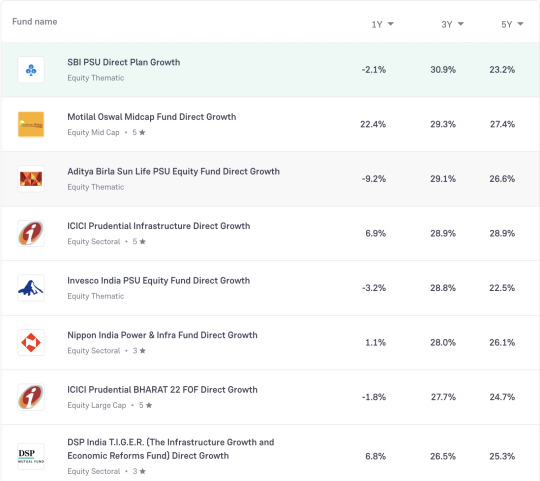This screenshot has width=540, height=481.
Task: Click the 22.4% 1Y return of Motilal Oswal
Action: [x=373, y=124]
